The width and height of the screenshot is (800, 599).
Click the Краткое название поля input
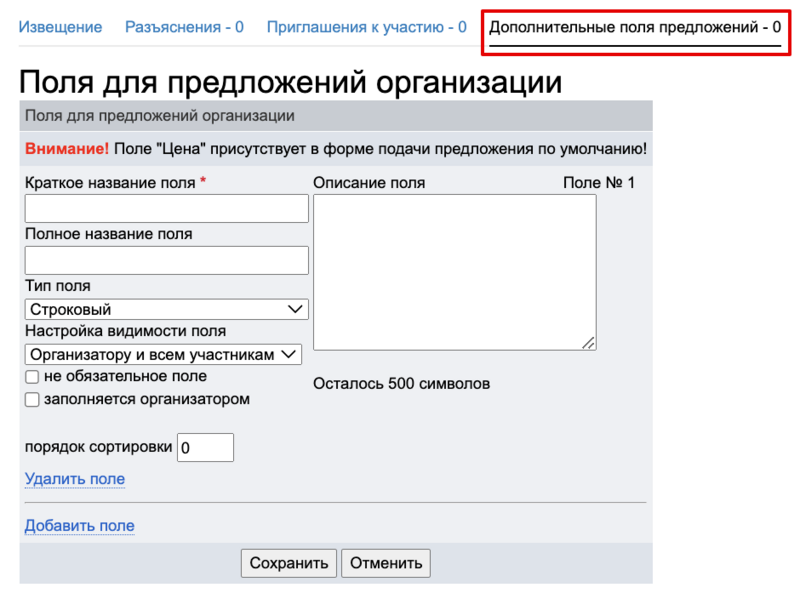pos(166,209)
